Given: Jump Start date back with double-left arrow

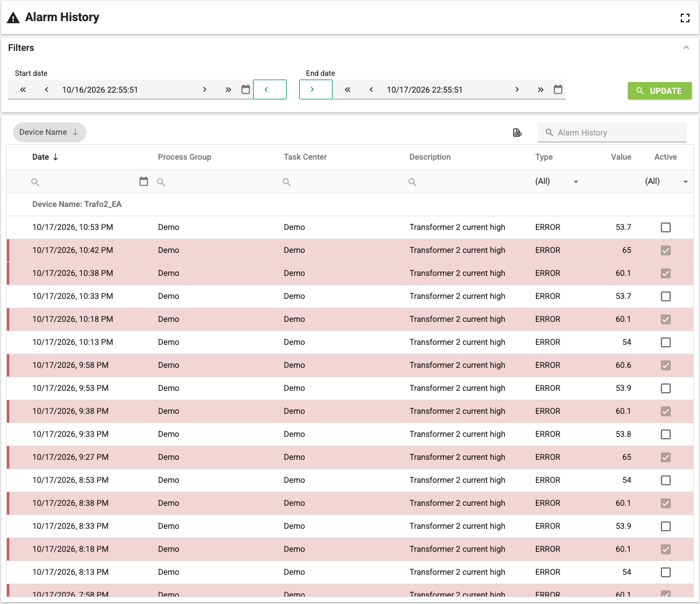Looking at the screenshot, I should pos(23,89).
